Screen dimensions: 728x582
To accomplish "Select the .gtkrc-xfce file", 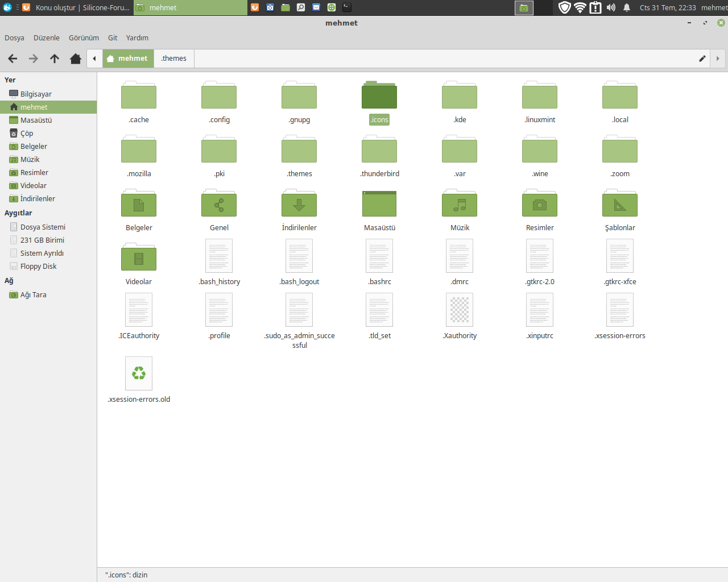I will pyautogui.click(x=620, y=256).
